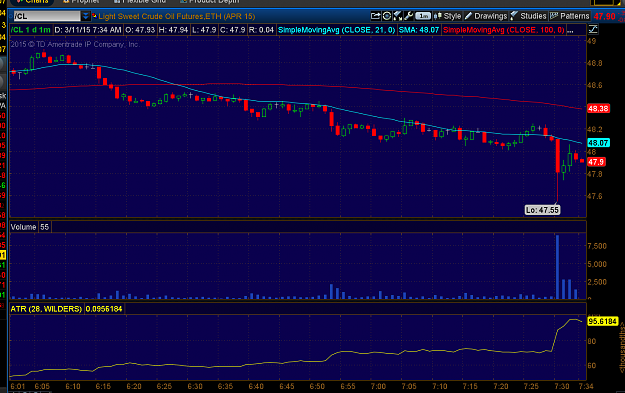Click the colored symbol link icon
Screen dimensions: 625x393
94,16
